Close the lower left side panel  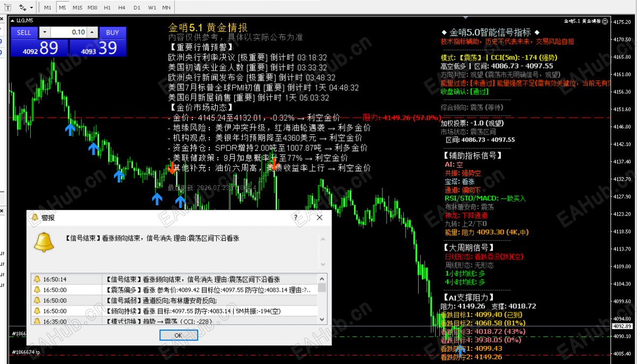(2, 211)
